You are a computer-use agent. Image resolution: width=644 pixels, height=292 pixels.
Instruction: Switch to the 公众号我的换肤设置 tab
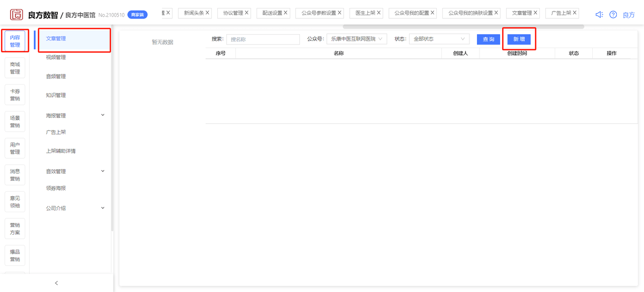click(470, 13)
